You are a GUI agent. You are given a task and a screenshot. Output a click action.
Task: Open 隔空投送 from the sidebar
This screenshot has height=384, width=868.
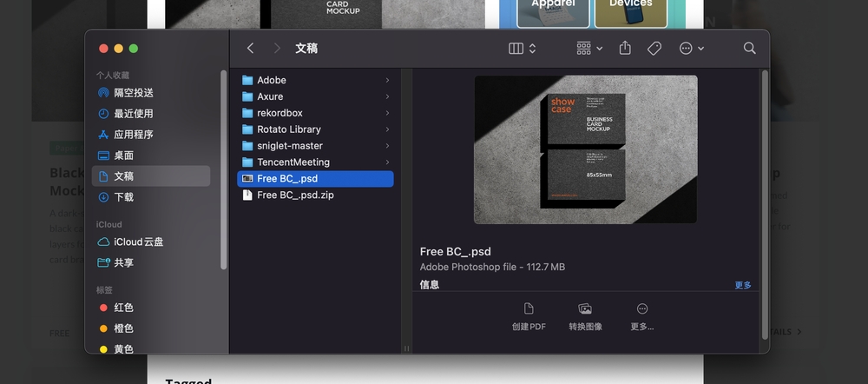(x=133, y=93)
